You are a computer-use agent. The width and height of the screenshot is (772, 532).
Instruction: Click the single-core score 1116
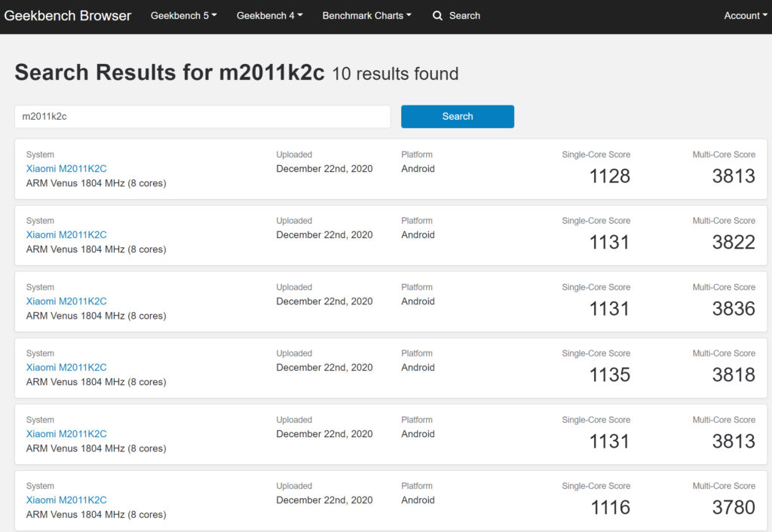click(x=610, y=507)
